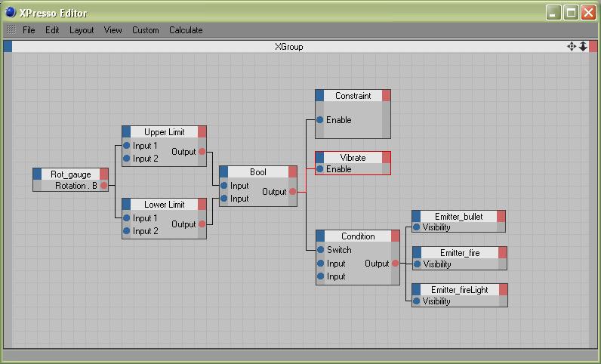Click Emitter_bullet's Visibility port

point(417,227)
